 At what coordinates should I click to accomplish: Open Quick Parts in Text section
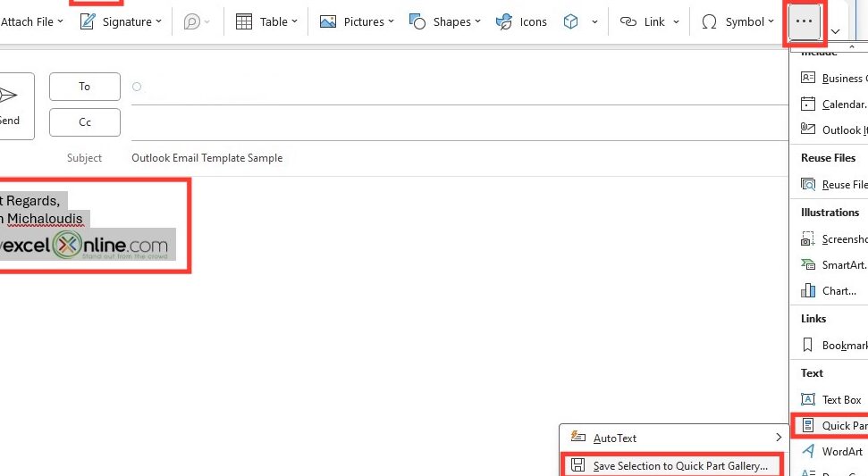point(833,426)
